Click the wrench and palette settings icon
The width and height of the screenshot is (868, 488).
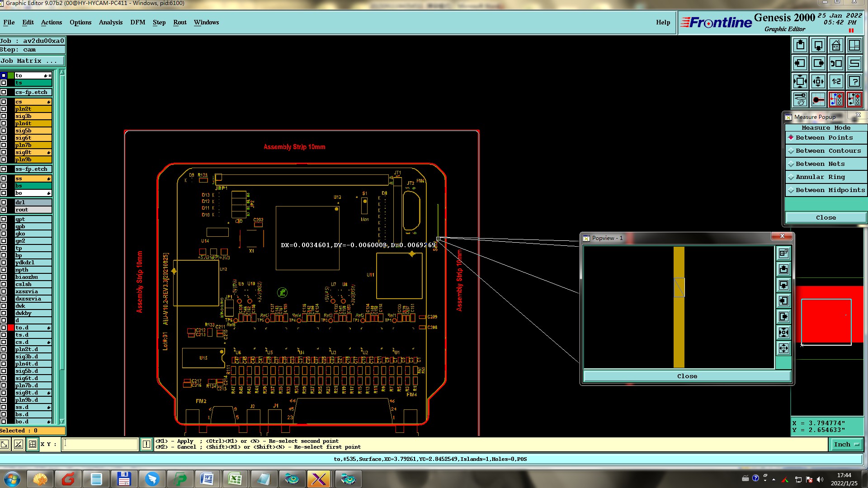(x=800, y=99)
